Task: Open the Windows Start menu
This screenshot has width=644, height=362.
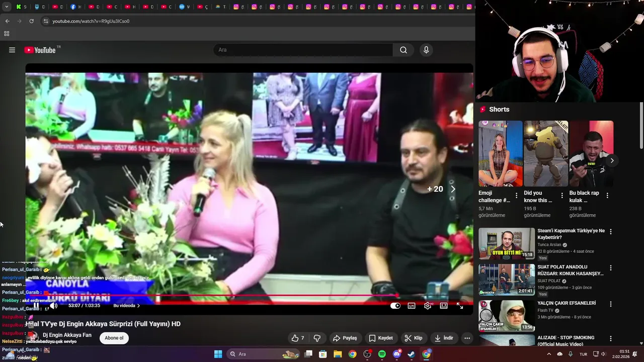Action: [x=218, y=354]
